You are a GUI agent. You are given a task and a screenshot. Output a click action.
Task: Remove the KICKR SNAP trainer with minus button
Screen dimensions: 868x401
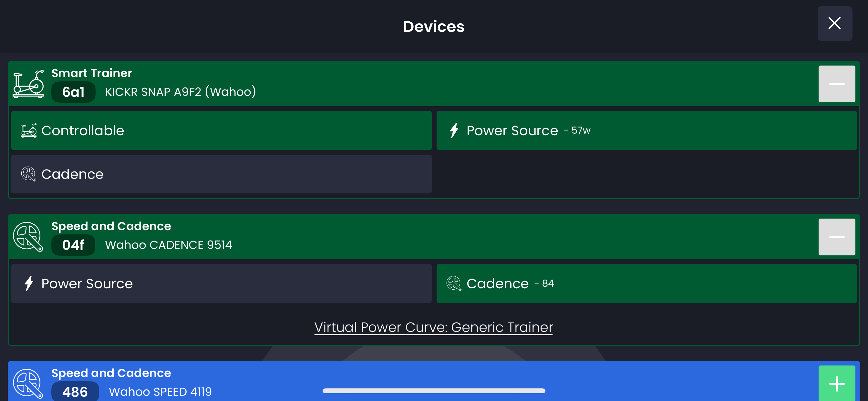pyautogui.click(x=836, y=84)
